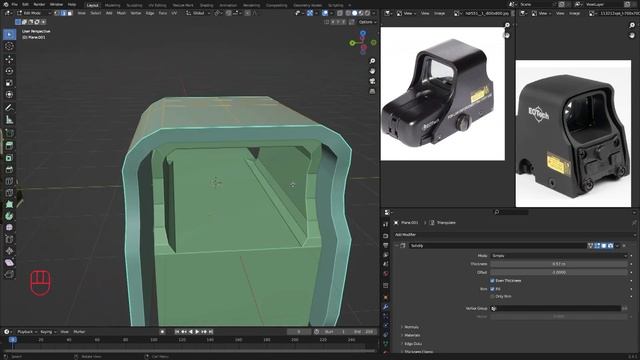Screen dimensions: 640x360
Task: Click the Thickness value field
Action: (x=559, y=264)
